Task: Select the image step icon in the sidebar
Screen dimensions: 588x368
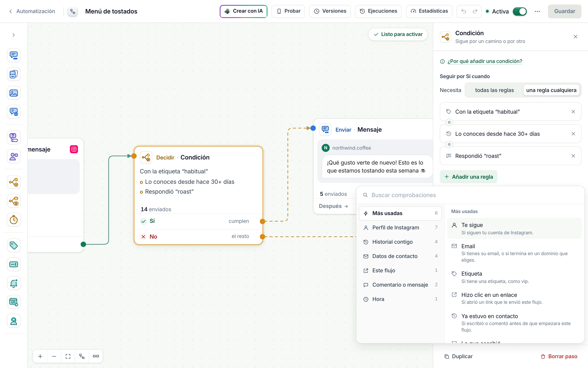Action: click(x=14, y=93)
